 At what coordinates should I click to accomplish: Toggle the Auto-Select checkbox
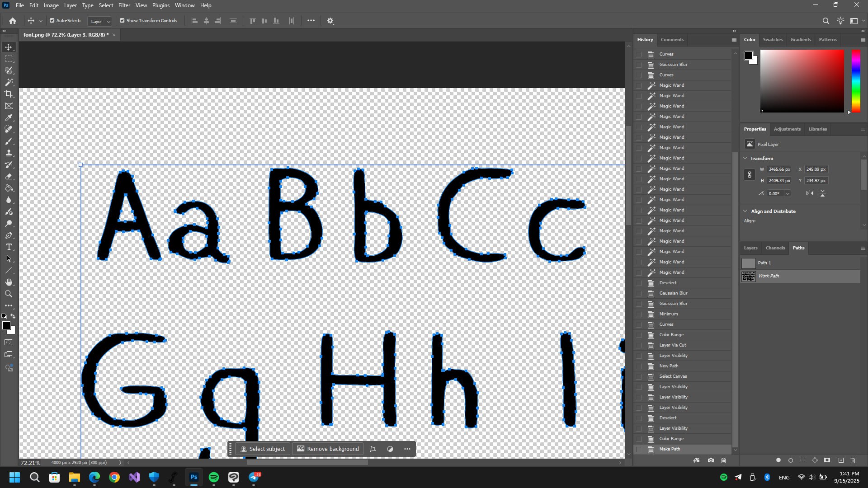pyautogui.click(x=52, y=21)
